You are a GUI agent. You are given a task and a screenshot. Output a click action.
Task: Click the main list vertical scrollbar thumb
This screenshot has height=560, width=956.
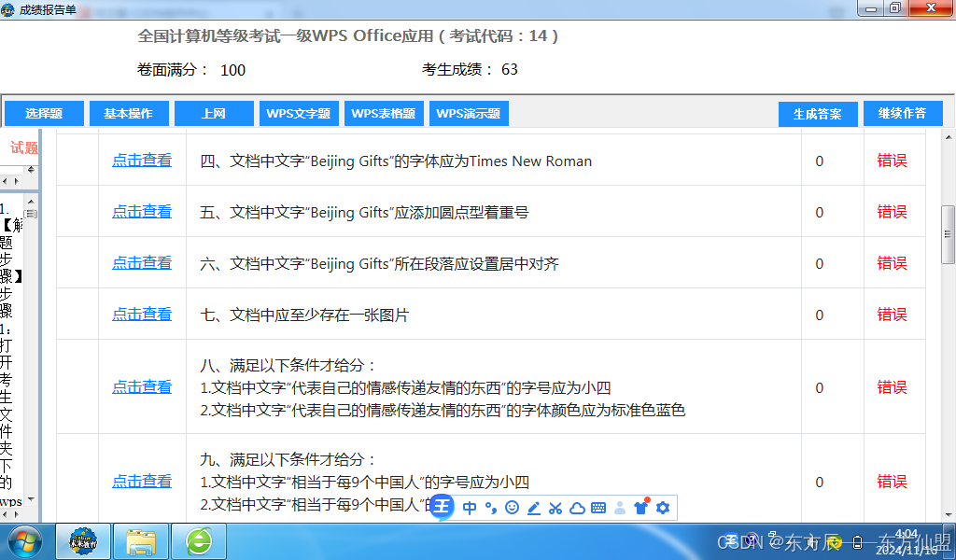(949, 234)
